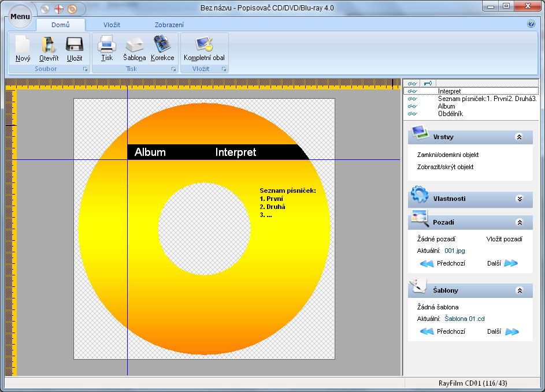Print the label using the Tisk icon
The width and height of the screenshot is (545, 392).
107,45
